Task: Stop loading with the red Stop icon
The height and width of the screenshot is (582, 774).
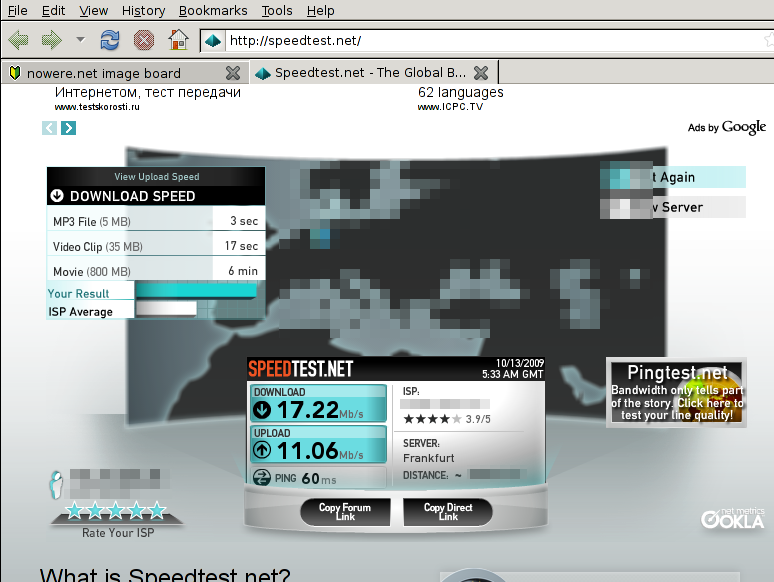Action: tap(144, 40)
